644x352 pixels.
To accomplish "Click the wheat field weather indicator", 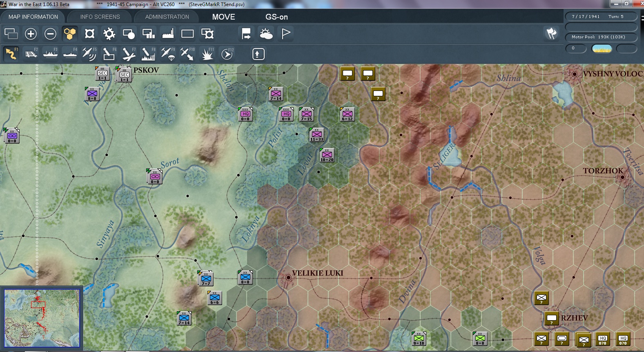I will point(602,49).
